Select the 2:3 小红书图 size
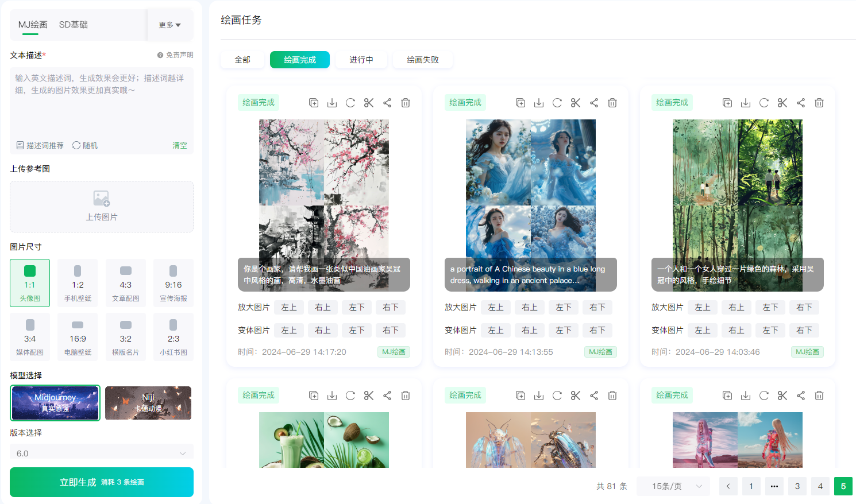The height and width of the screenshot is (504, 856). 173,337
